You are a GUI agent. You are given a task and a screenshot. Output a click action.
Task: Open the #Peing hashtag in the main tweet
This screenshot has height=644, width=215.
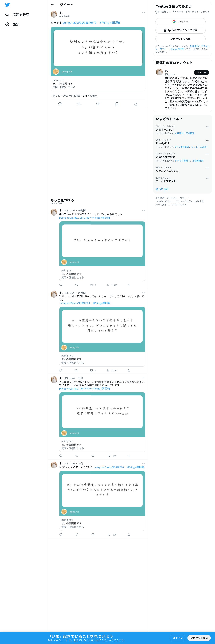[104, 23]
